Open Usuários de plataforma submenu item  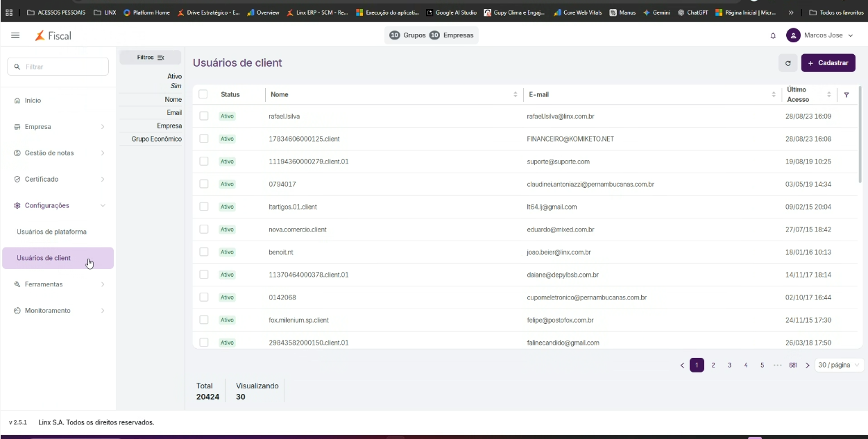(52, 232)
